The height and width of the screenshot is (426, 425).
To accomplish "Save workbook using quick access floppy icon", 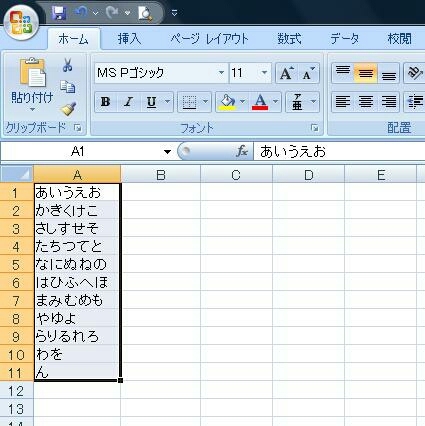I will (x=59, y=13).
